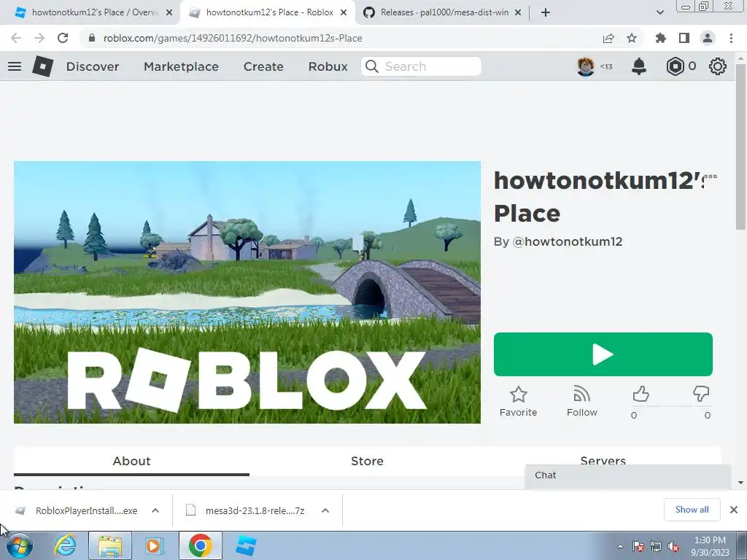Bookmark this page with star icon

pos(632,38)
